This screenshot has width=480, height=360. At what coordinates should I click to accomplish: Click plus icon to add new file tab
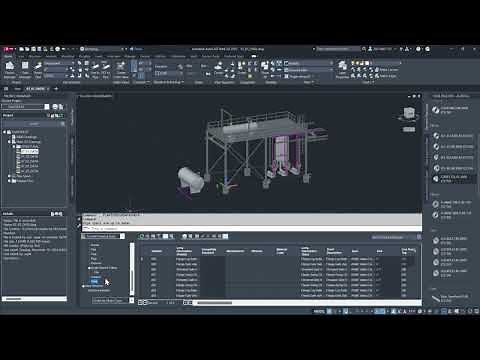56,89
